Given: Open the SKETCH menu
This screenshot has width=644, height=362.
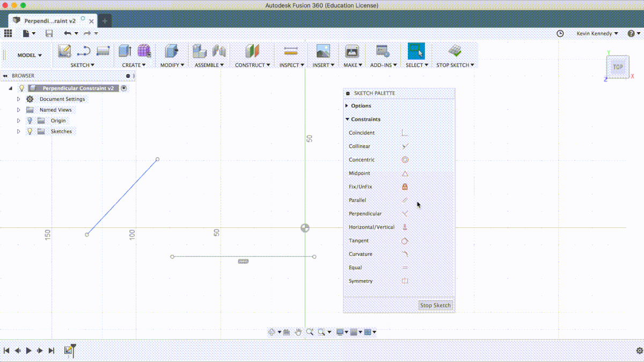Looking at the screenshot, I should point(83,65).
